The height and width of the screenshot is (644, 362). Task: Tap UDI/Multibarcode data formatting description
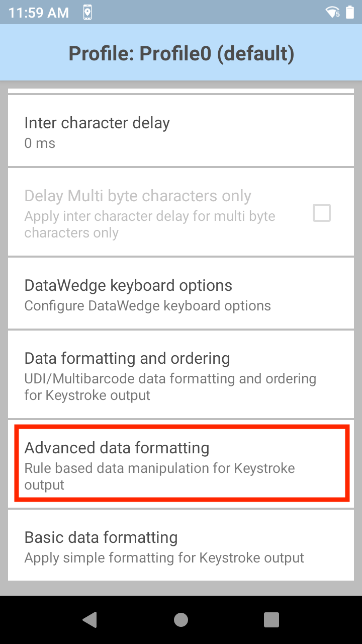(170, 387)
